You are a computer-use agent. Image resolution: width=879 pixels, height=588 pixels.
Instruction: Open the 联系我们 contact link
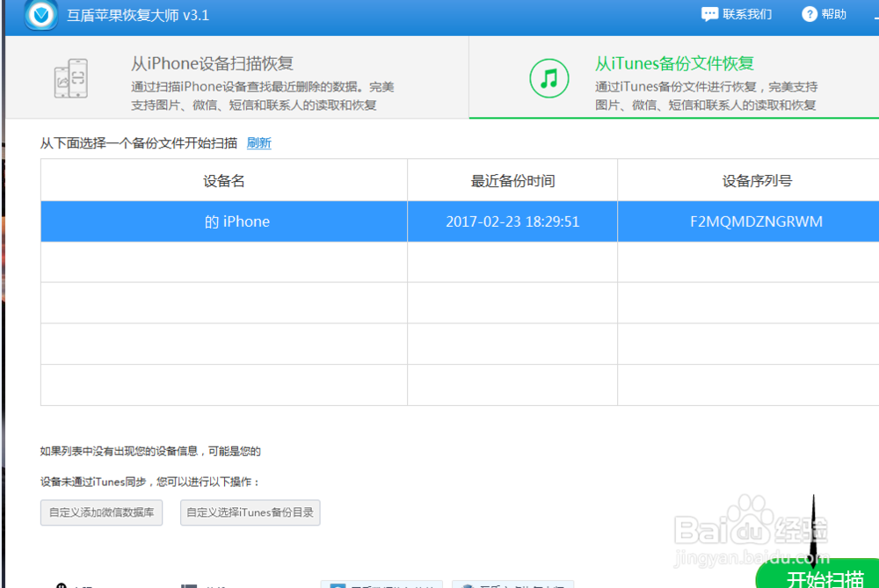[x=746, y=14]
